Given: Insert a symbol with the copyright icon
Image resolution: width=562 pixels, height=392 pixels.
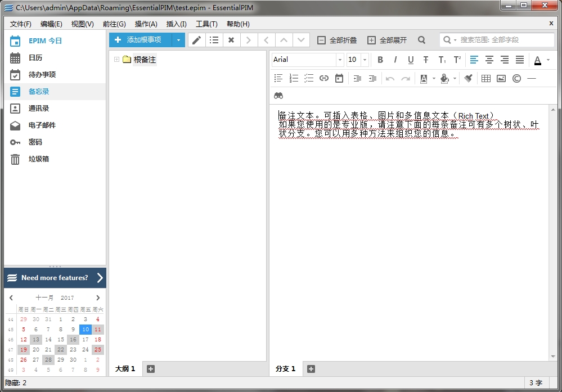Looking at the screenshot, I should pyautogui.click(x=516, y=79).
